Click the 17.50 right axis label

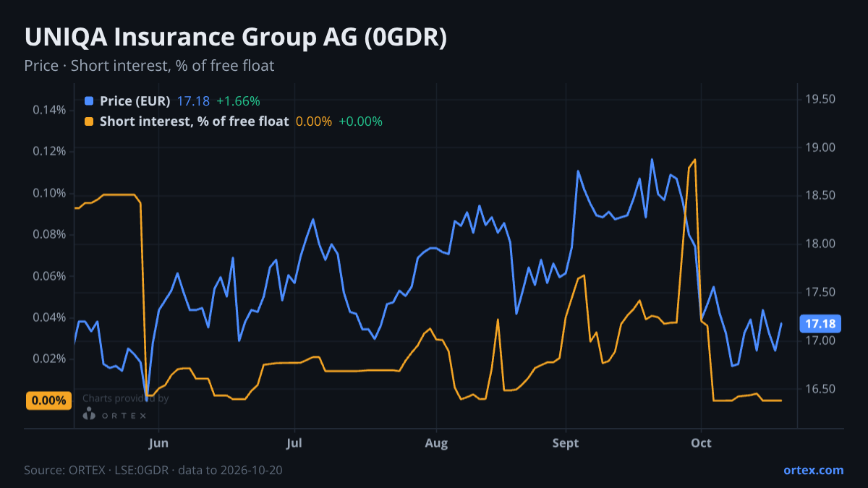pos(820,293)
